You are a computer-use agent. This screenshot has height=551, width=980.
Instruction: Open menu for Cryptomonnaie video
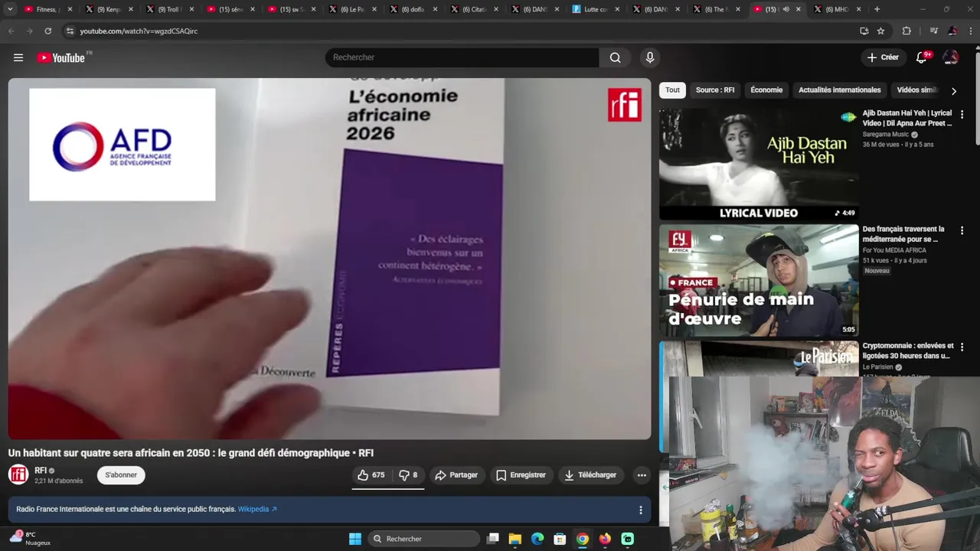click(x=962, y=347)
